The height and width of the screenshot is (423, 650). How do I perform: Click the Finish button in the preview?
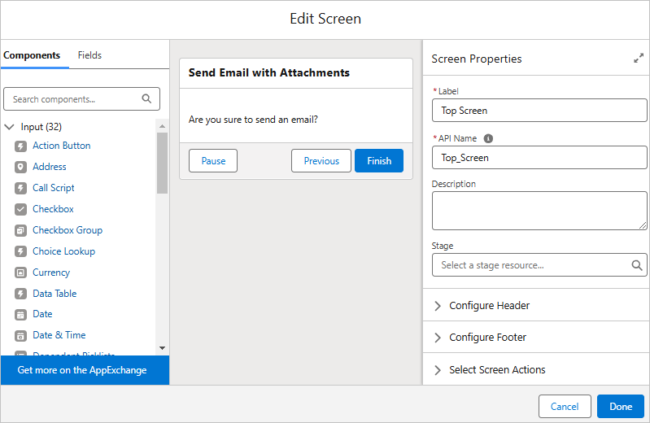pyautogui.click(x=379, y=161)
